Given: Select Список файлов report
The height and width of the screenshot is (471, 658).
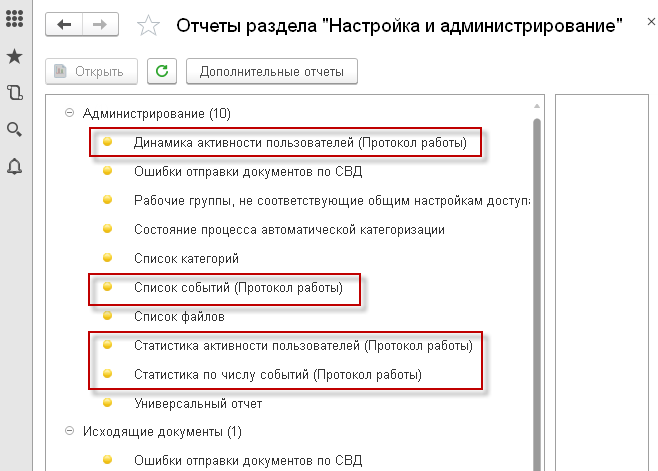Looking at the screenshot, I should pos(178,316).
